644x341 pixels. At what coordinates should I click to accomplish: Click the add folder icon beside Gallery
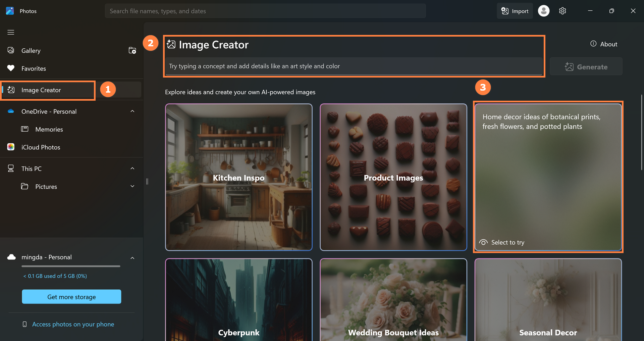132,50
